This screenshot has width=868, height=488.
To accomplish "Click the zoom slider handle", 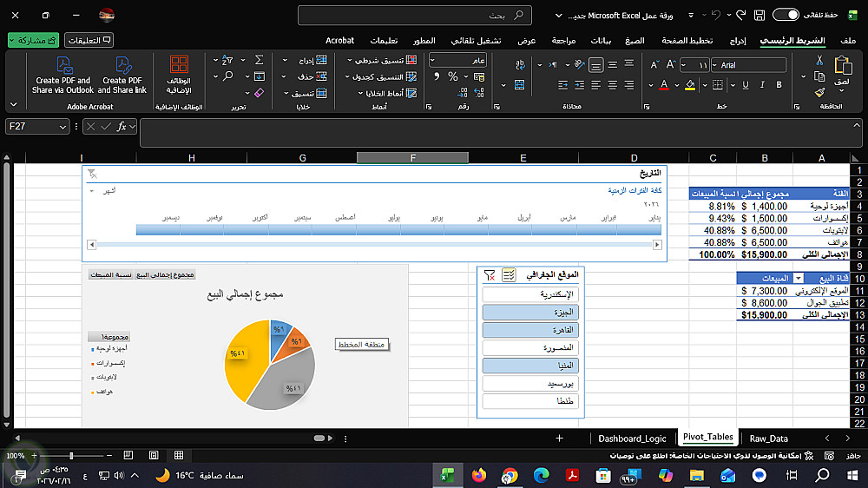I will 71,455.
